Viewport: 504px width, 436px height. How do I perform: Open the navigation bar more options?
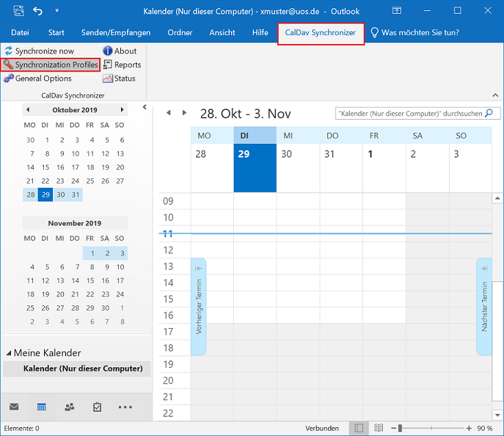124,406
